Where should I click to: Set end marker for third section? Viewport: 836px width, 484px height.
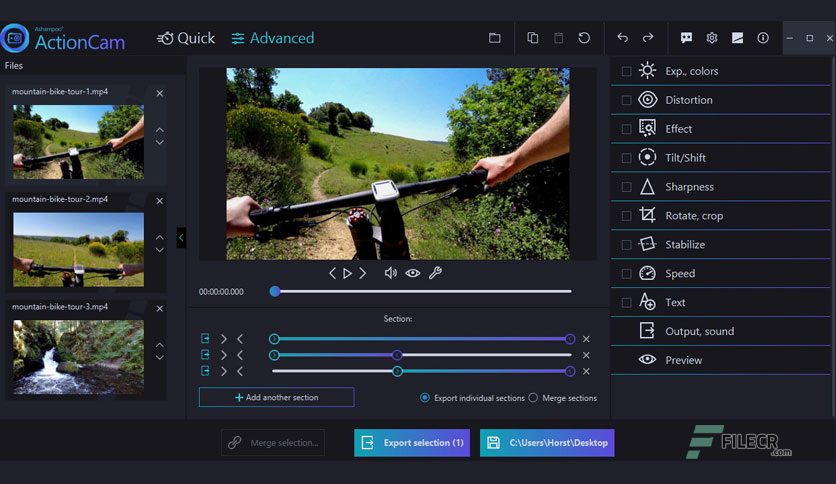tap(240, 371)
